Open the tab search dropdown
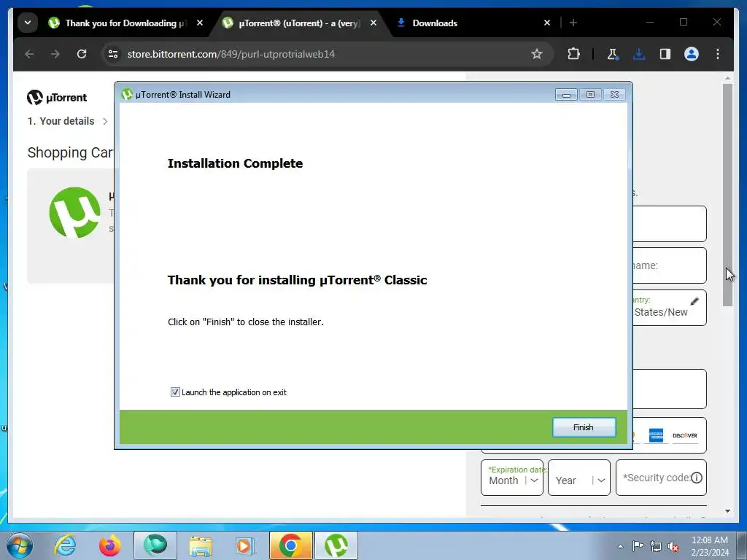The height and width of the screenshot is (560, 747). [28, 23]
